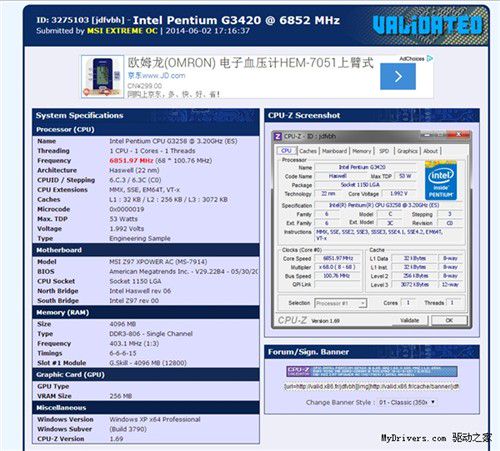Click the CPU-Z forum signature banner image
500x451 pixels.
tap(372, 371)
